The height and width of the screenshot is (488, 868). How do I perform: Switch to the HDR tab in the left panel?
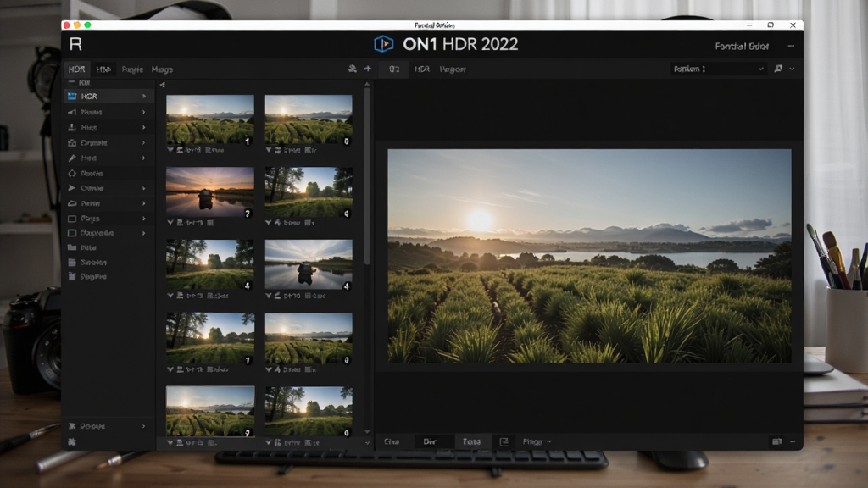tap(76, 69)
